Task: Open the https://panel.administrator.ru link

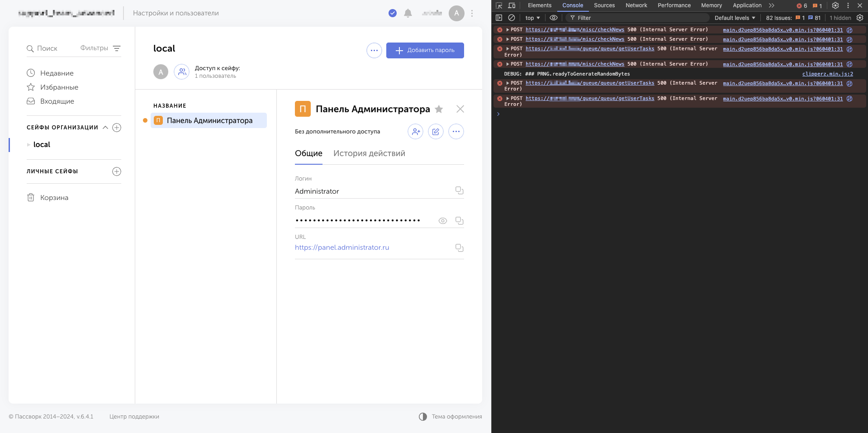Action: click(342, 247)
